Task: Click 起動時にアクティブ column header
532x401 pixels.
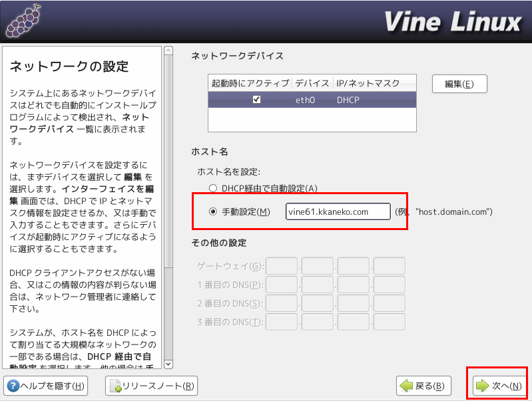Action: click(x=250, y=83)
